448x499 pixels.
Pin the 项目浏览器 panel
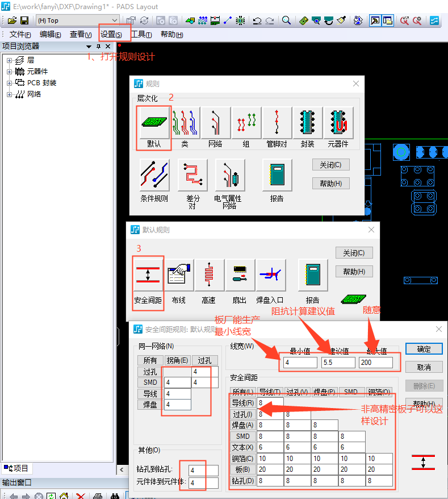[99, 47]
